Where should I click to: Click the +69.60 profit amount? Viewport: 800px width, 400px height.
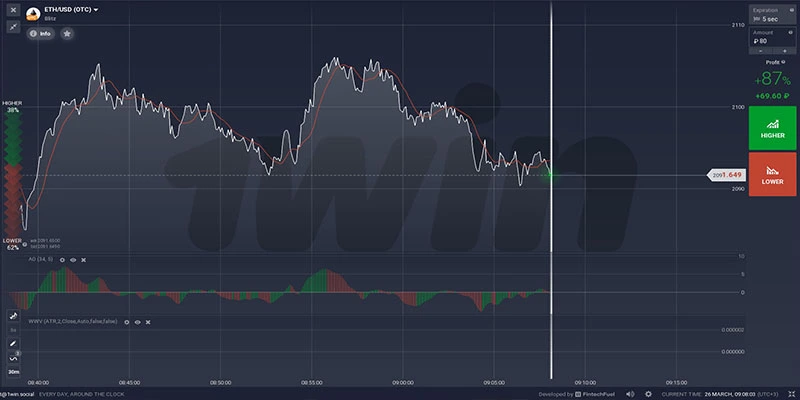click(x=772, y=96)
